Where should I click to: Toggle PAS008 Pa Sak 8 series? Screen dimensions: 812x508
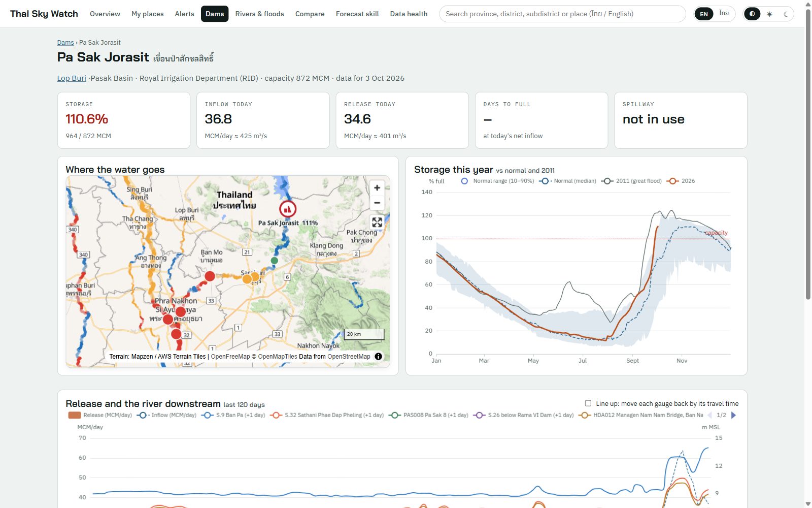(x=429, y=415)
